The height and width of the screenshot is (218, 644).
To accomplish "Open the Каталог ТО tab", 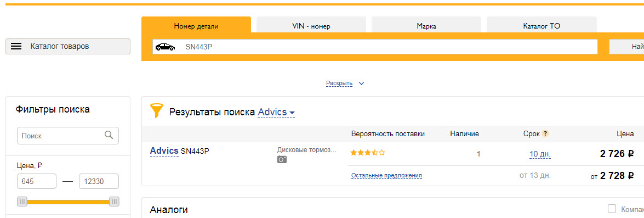I will point(542,25).
